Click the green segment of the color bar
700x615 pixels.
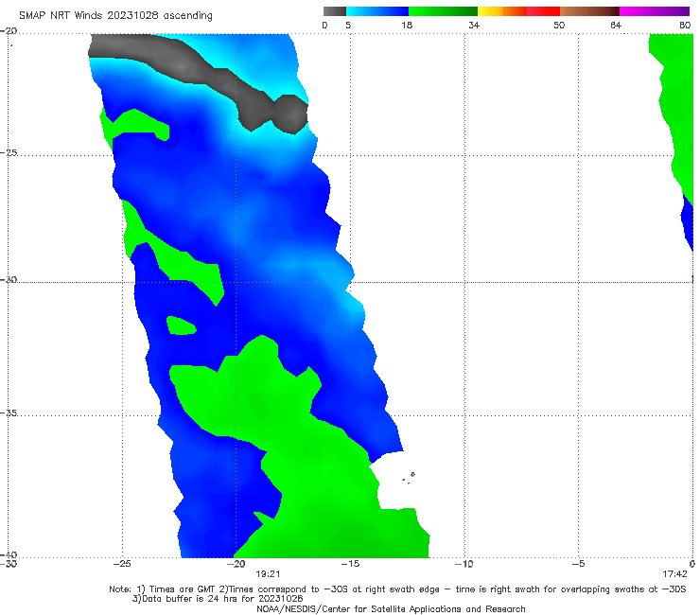(x=443, y=11)
